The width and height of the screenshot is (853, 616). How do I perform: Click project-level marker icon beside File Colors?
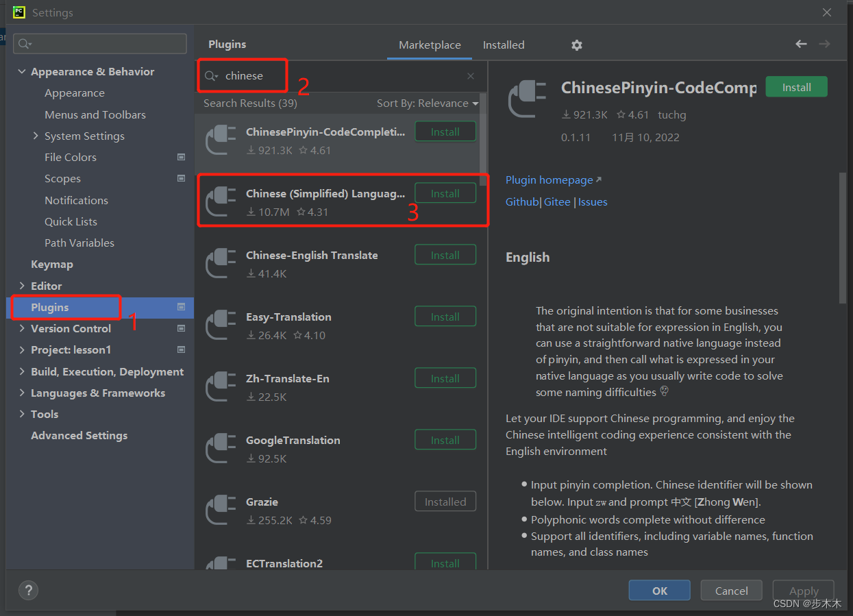pos(182,157)
